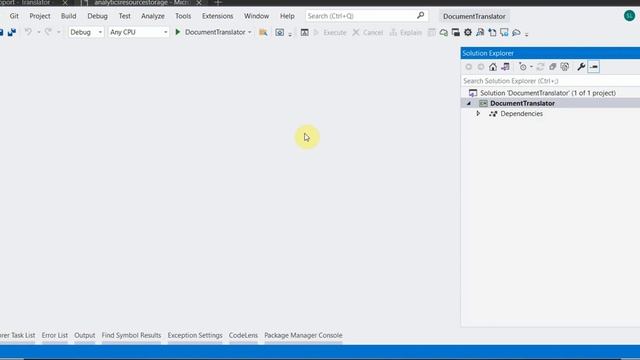
Task: Open the toolbar overflow options arrow
Action: (527, 34)
